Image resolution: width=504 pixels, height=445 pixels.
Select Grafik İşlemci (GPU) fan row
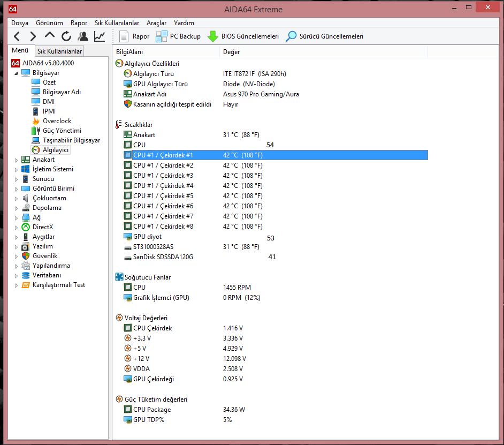[x=276, y=298]
